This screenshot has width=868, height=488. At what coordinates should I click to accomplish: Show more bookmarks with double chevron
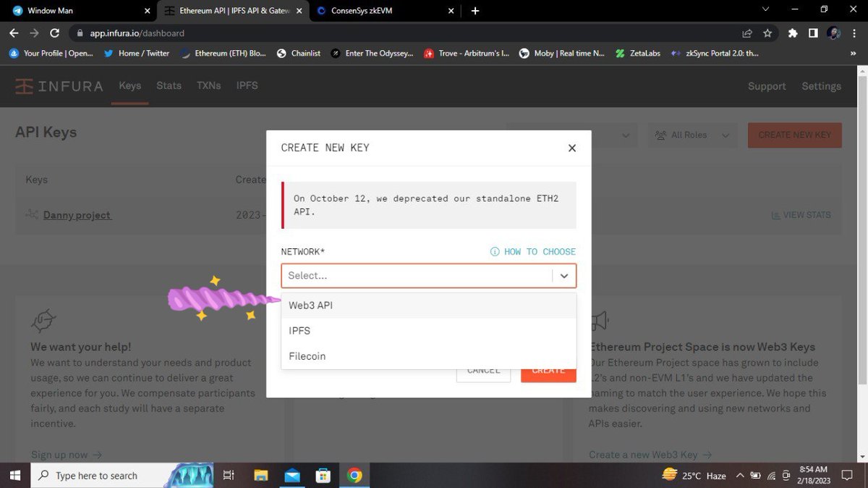(x=853, y=53)
